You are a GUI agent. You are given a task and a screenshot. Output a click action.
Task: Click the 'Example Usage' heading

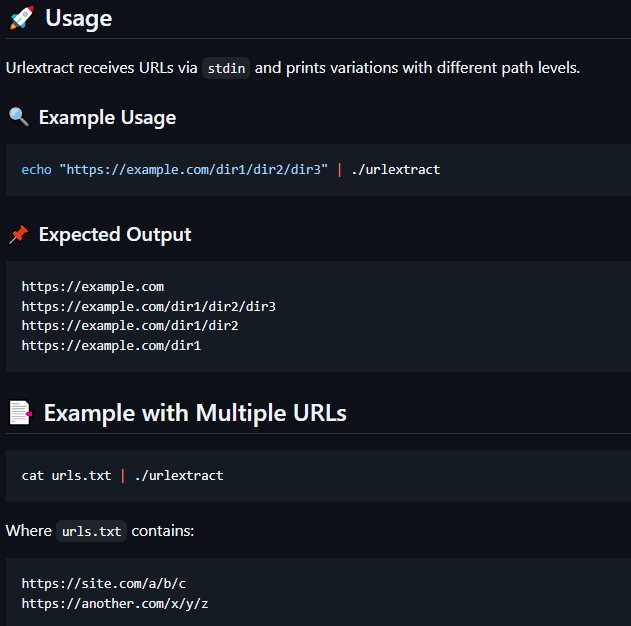[x=107, y=117]
